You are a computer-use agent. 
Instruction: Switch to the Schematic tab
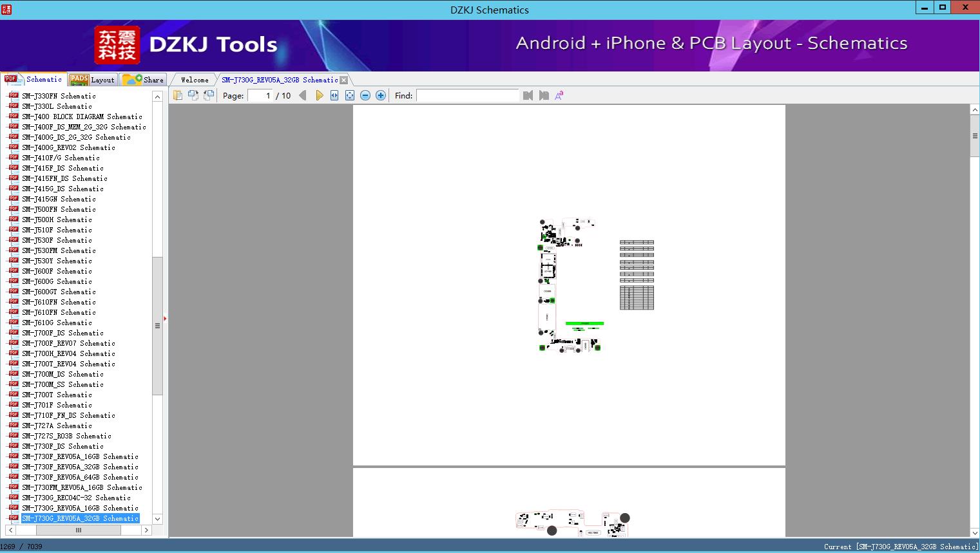pos(34,79)
